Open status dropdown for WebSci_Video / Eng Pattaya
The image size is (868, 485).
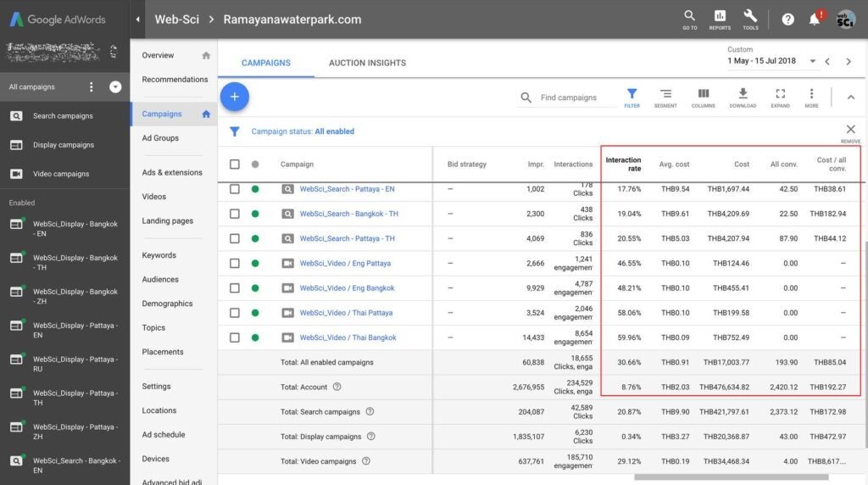point(255,263)
